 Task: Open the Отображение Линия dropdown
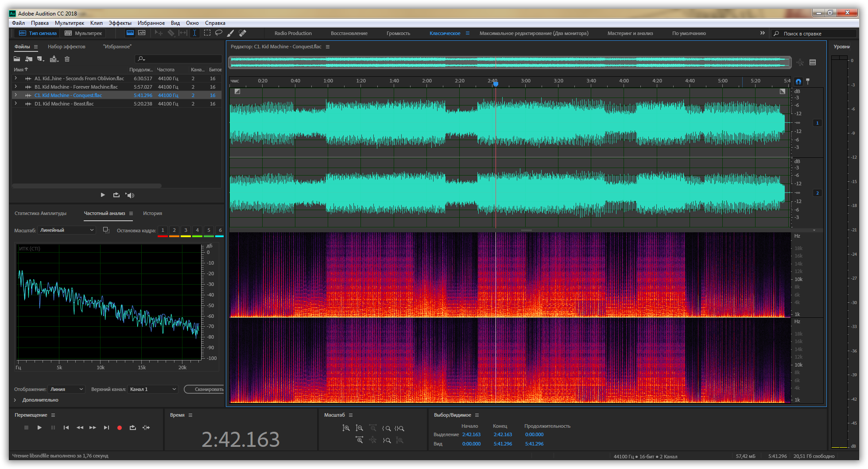[66, 389]
